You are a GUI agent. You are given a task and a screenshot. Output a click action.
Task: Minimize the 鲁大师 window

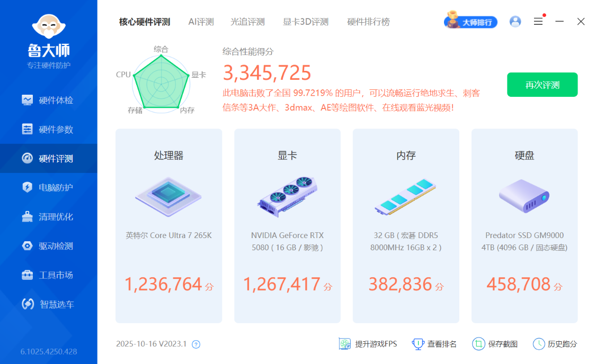[559, 22]
